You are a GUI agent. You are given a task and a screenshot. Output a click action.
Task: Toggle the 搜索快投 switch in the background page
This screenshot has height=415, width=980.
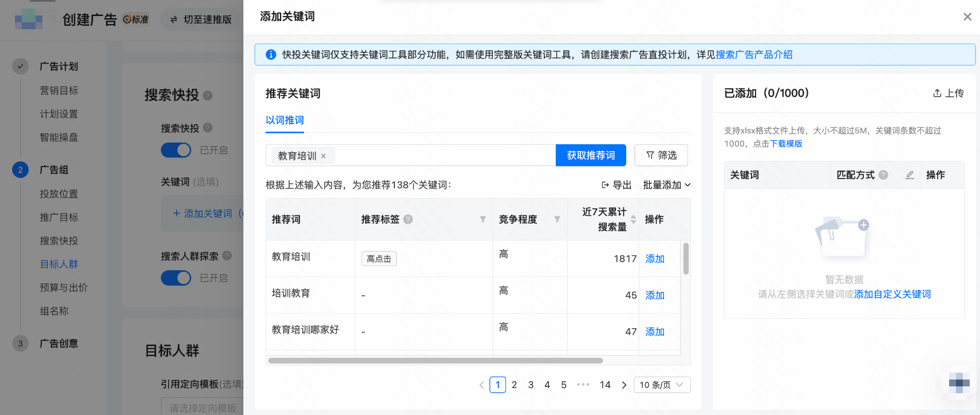pyautogui.click(x=176, y=150)
